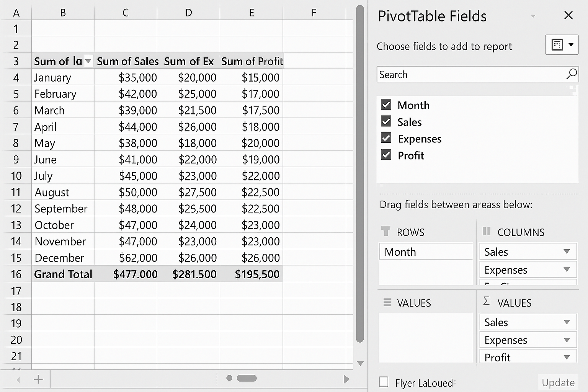Screen dimensions: 588x392
Task: Tick the defer layout update checkbox
Action: pos(383,382)
